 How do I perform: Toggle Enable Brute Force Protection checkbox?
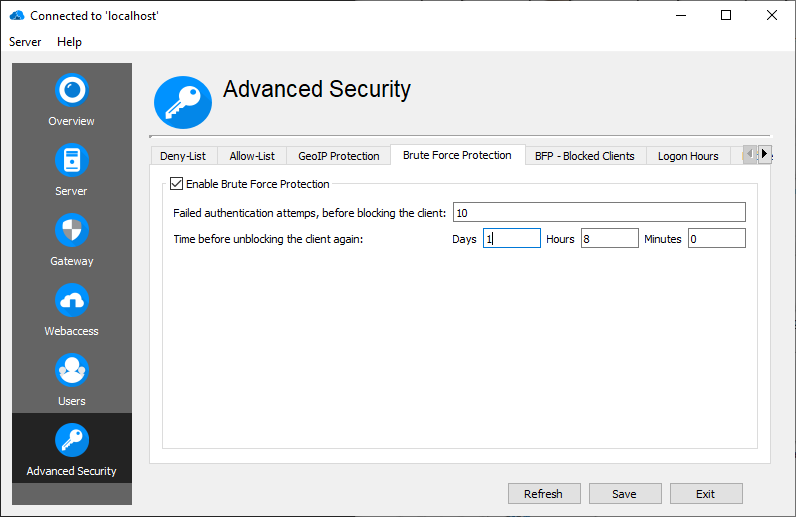176,184
